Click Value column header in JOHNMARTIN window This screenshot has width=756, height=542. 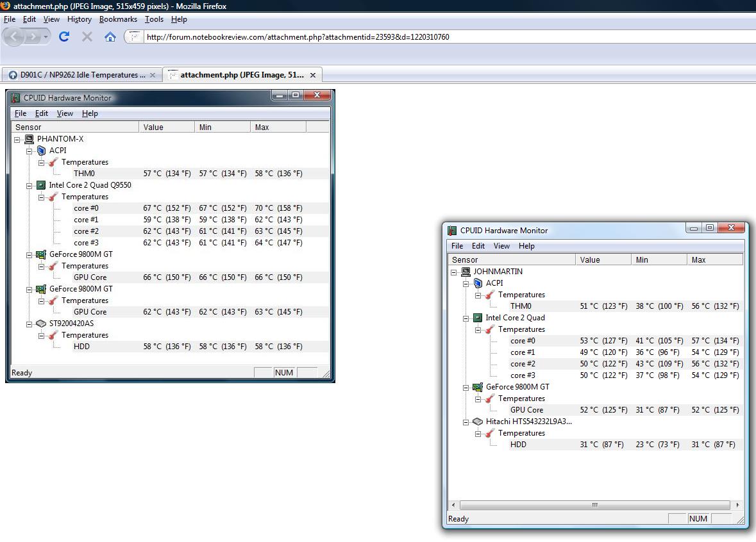(x=603, y=259)
